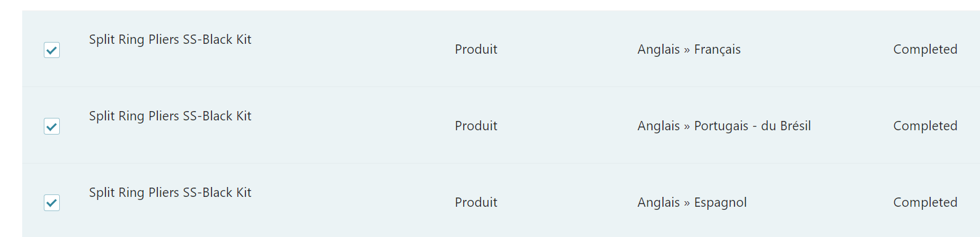Click Anglais source language in the French row
The image size is (980, 237).
click(659, 50)
